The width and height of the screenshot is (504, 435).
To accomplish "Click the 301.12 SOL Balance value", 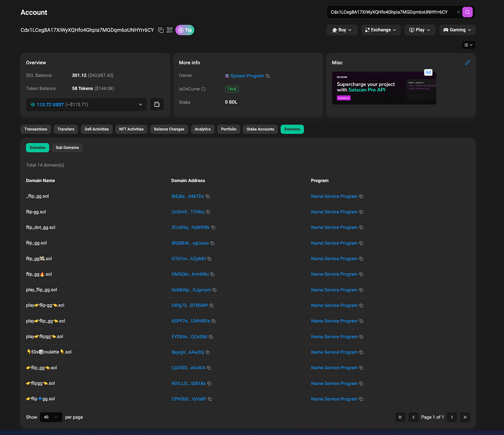I will [x=79, y=75].
